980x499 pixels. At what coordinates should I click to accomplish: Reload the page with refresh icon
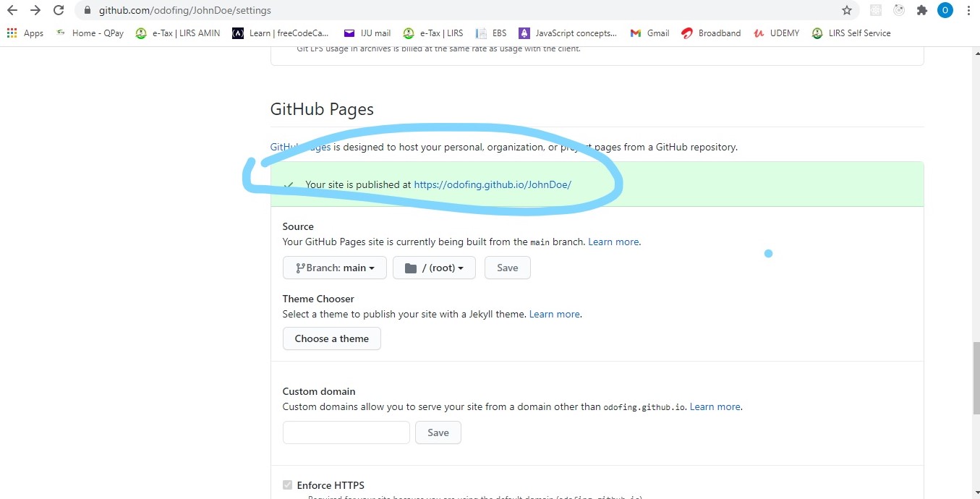coord(59,11)
